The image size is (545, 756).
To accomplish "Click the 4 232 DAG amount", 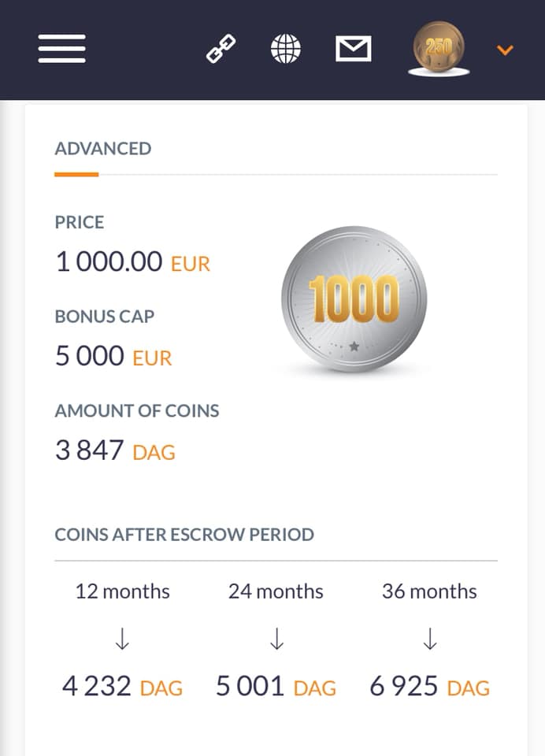I will click(x=122, y=687).
